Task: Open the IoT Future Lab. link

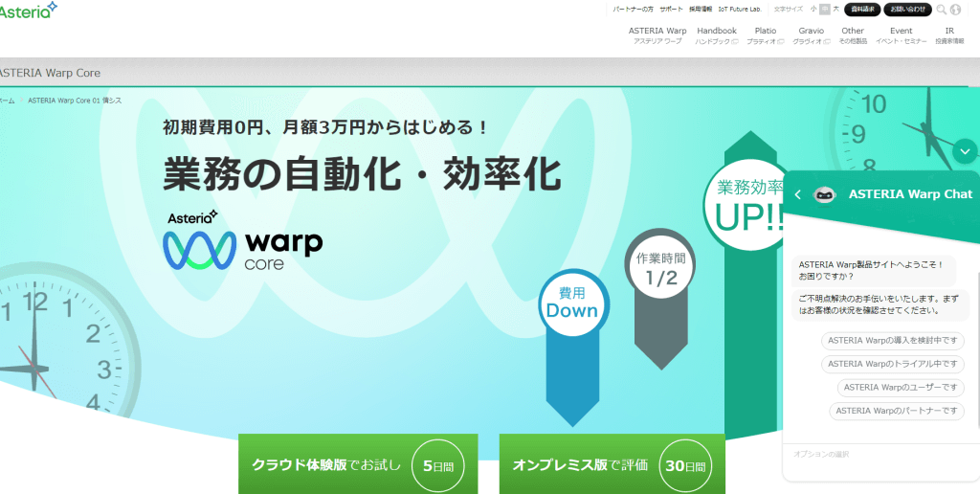Action: 740,10
